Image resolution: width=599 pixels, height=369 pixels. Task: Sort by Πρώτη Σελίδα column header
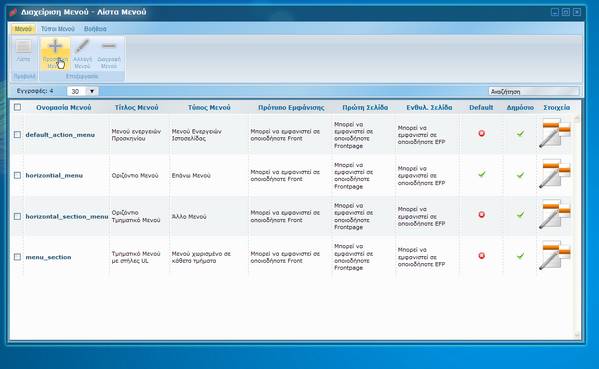click(x=365, y=107)
